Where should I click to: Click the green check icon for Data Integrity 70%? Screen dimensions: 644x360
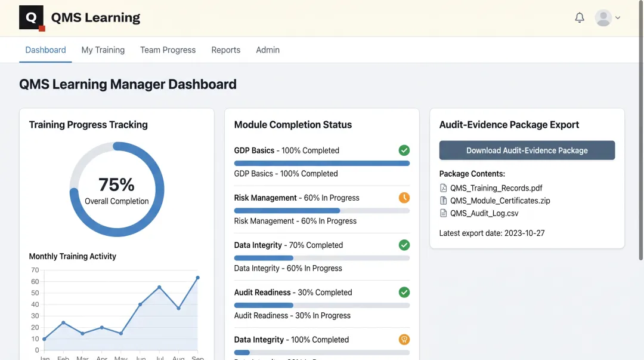click(404, 245)
